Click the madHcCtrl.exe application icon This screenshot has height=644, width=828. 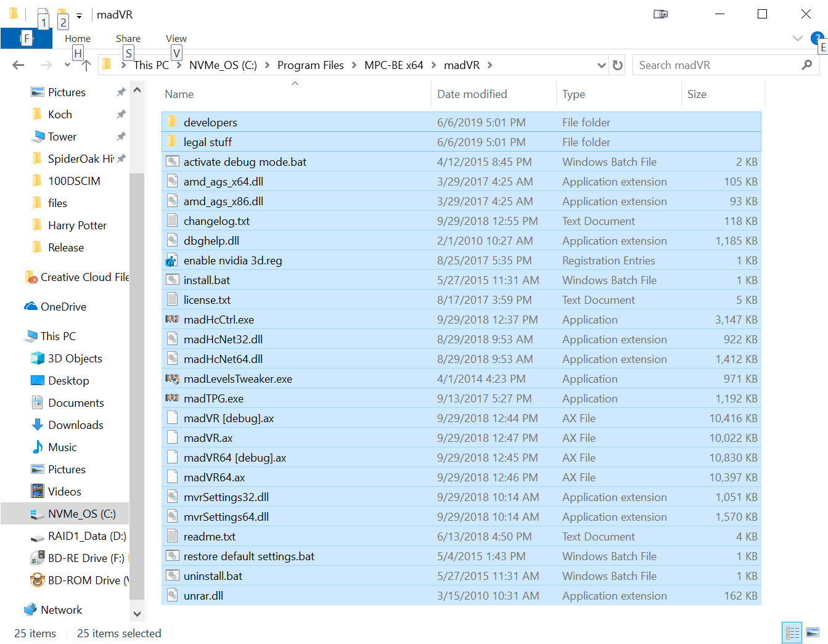[x=172, y=319]
